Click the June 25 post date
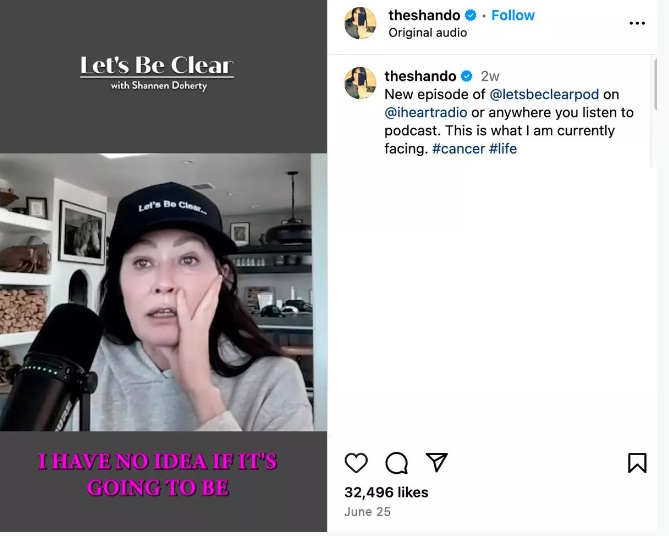The height and width of the screenshot is (536, 669). [367, 512]
